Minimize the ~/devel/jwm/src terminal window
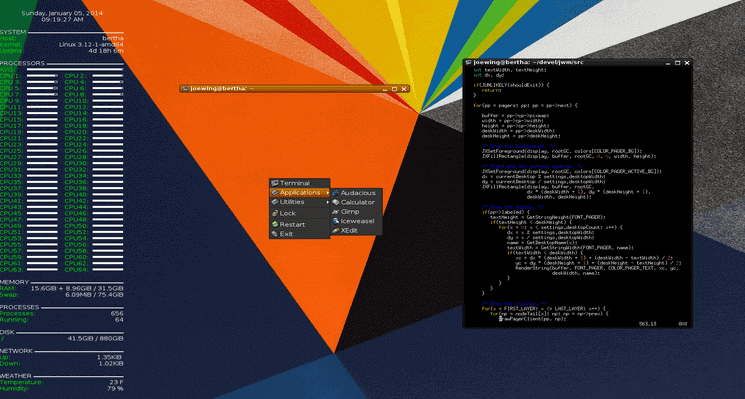This screenshot has height=399, width=745. (x=668, y=63)
